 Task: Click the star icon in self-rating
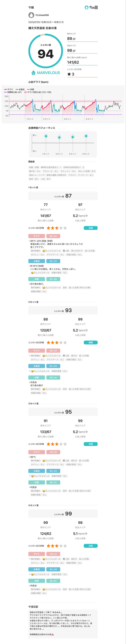pos(69,74)
